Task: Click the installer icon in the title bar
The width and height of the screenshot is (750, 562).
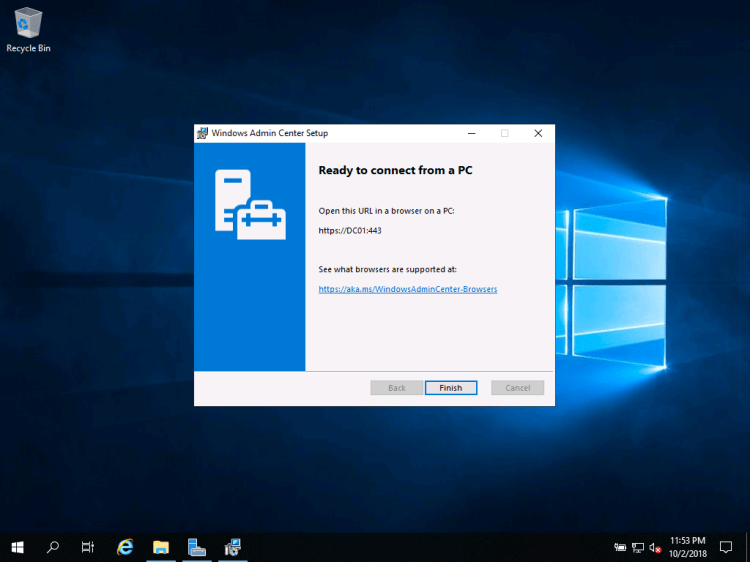Action: pos(203,133)
